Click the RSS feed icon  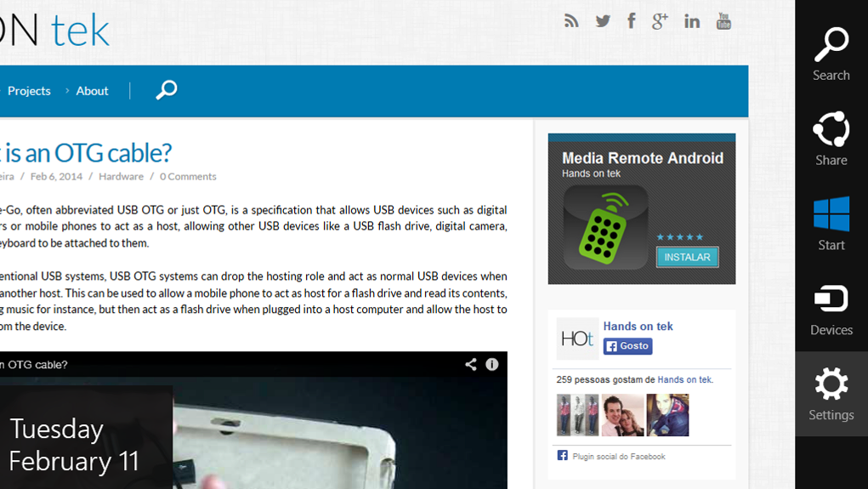pos(571,21)
